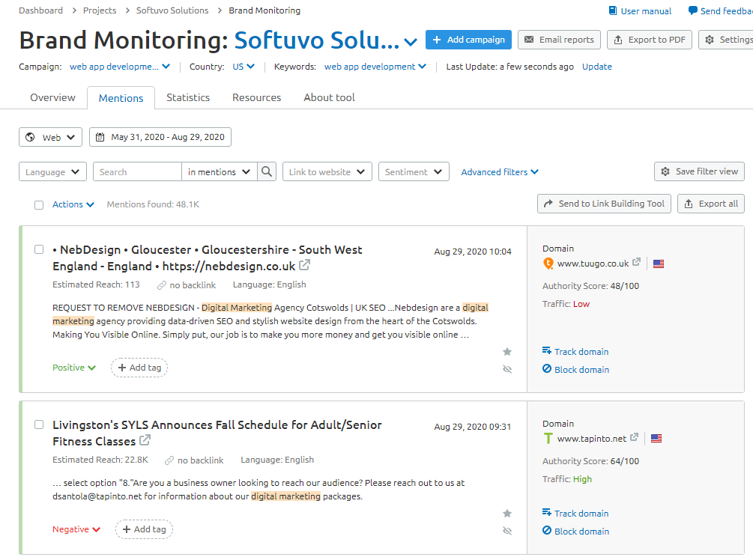Open the Campaign web app developme... dropdown
This screenshot has height=560, width=753.
coord(120,66)
